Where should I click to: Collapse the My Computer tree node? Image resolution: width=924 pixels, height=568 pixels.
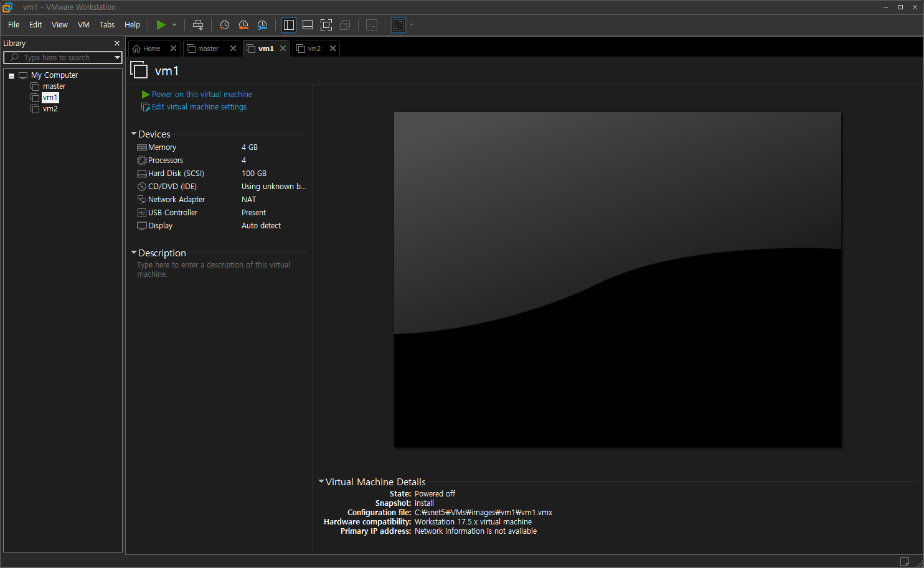tap(11, 76)
